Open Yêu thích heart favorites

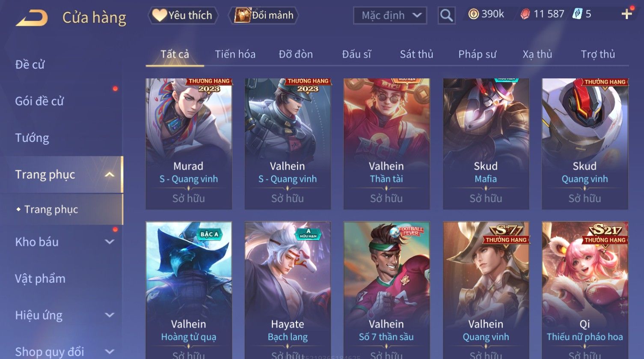point(183,15)
